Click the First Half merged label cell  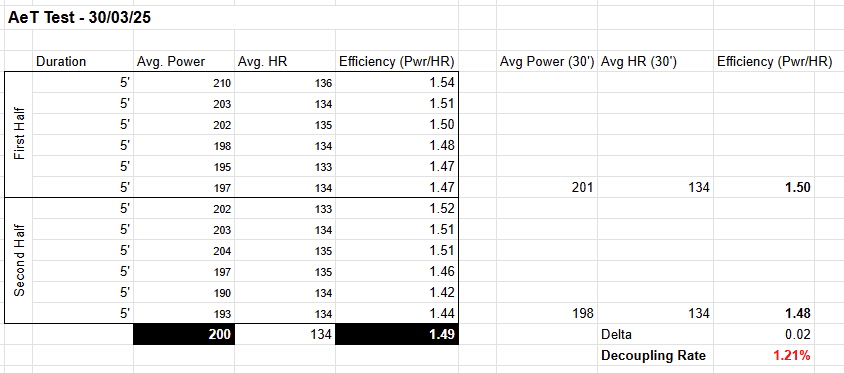(19, 135)
